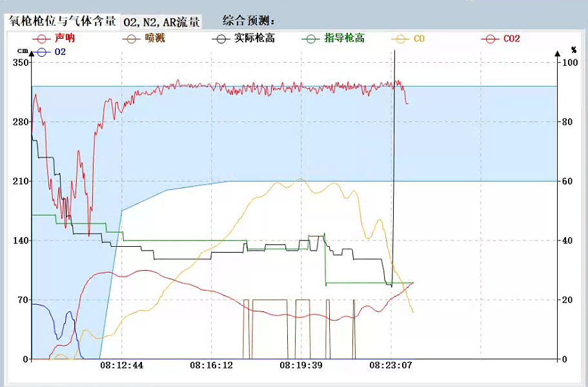Viewport: 588px width, 387px height.
Task: Click the blue O2 legend marker
Action: coord(41,52)
